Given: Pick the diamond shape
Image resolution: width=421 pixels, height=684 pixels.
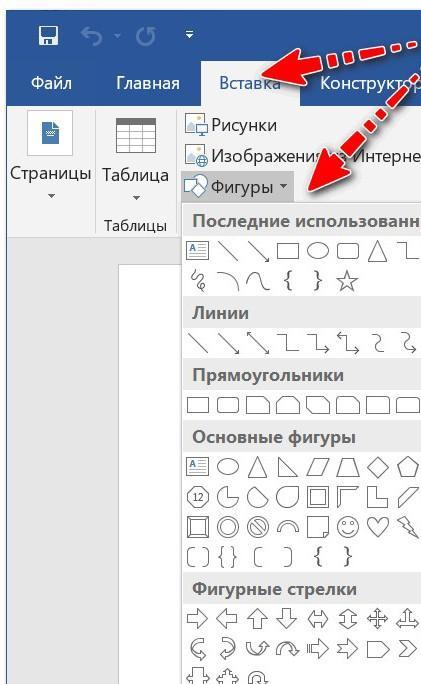Looking at the screenshot, I should 378,467.
